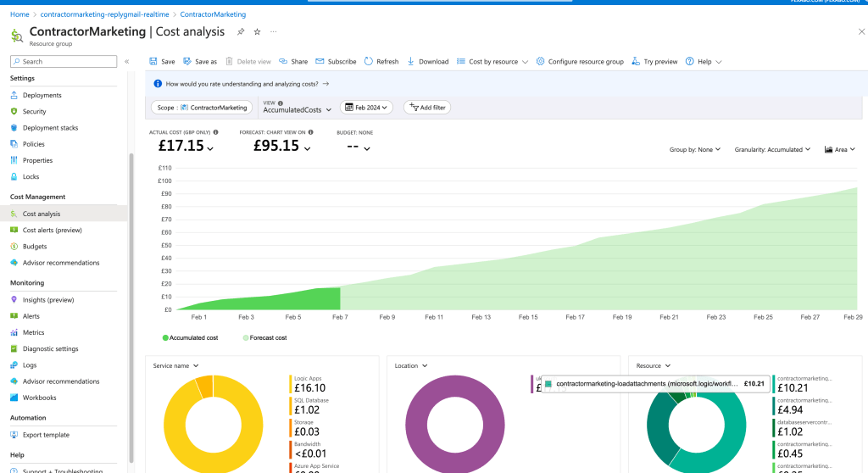Mark the page as favorite with the star

click(x=257, y=32)
